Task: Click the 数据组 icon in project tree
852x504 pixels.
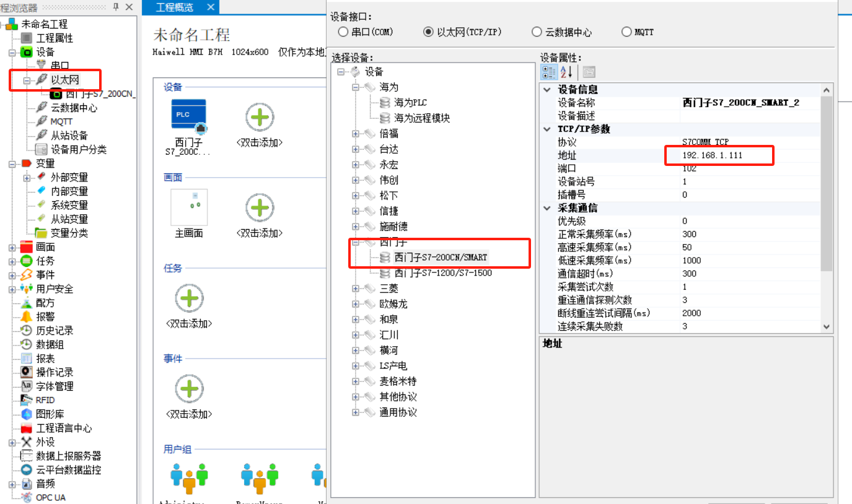Action: point(27,344)
